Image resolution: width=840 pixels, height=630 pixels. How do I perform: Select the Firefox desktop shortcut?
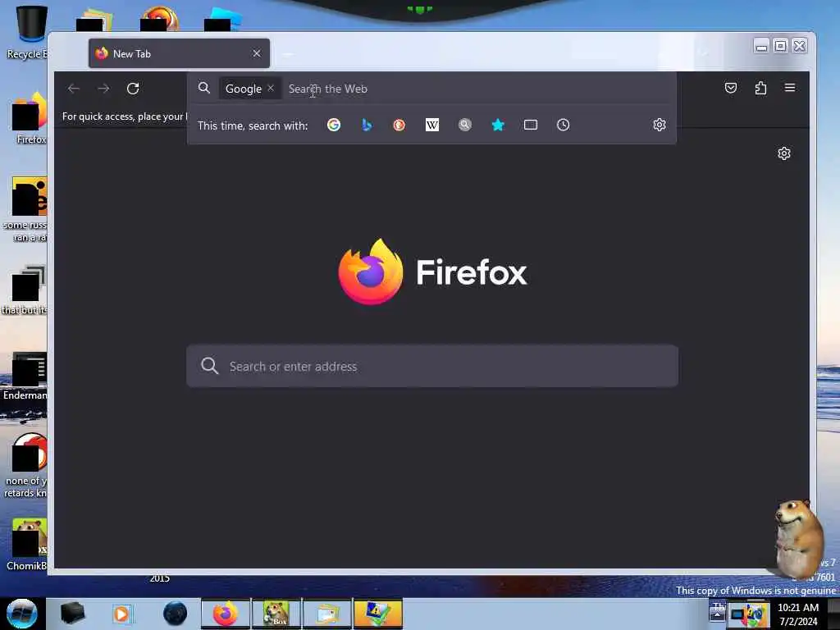tap(30, 118)
